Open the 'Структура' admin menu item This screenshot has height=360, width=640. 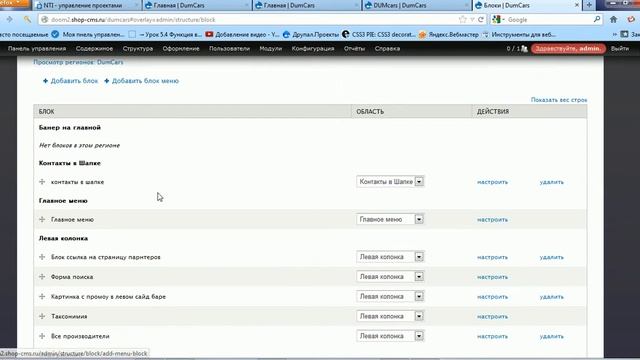[138, 49]
